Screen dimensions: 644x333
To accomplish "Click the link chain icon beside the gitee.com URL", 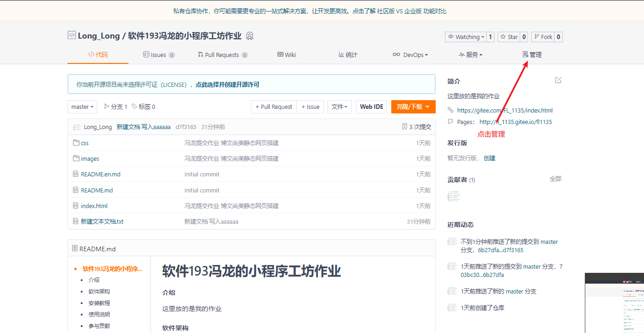I will click(450, 110).
